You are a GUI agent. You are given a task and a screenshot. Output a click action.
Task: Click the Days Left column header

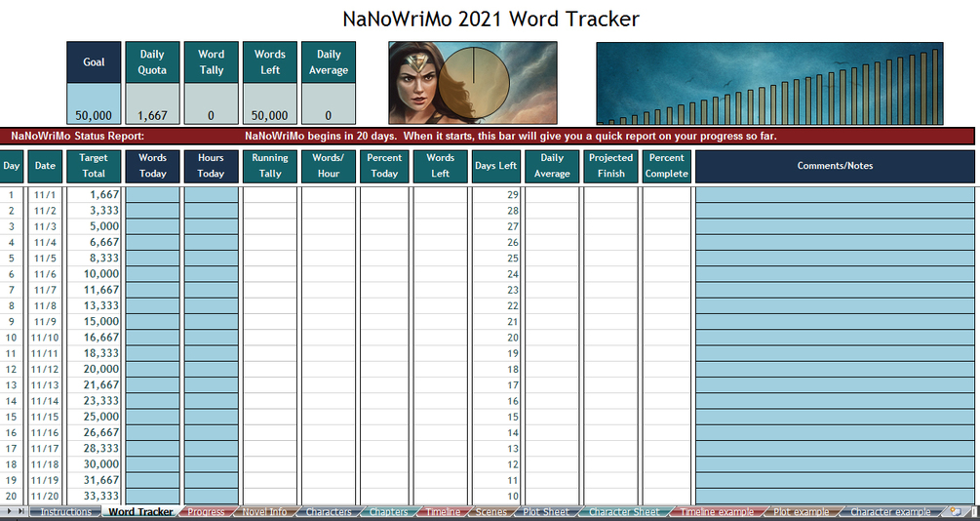pos(496,166)
